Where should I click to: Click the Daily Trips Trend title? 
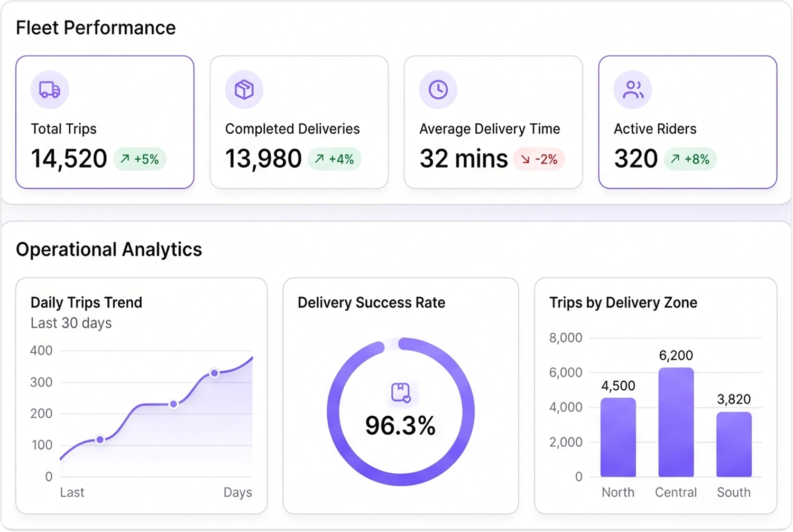86,302
